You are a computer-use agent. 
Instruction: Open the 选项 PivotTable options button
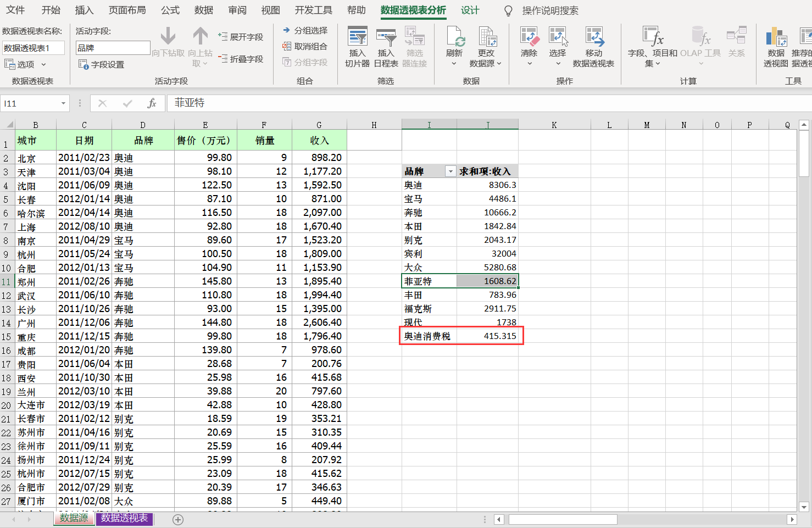click(x=25, y=64)
